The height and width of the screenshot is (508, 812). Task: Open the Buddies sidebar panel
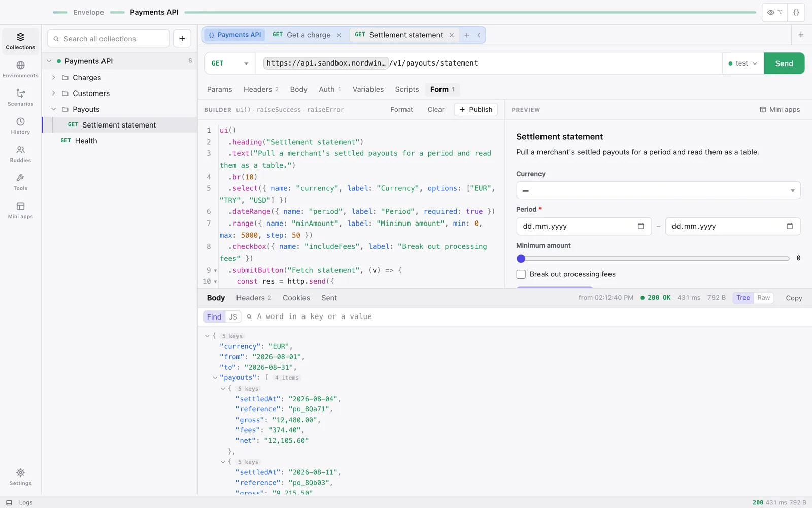(20, 154)
